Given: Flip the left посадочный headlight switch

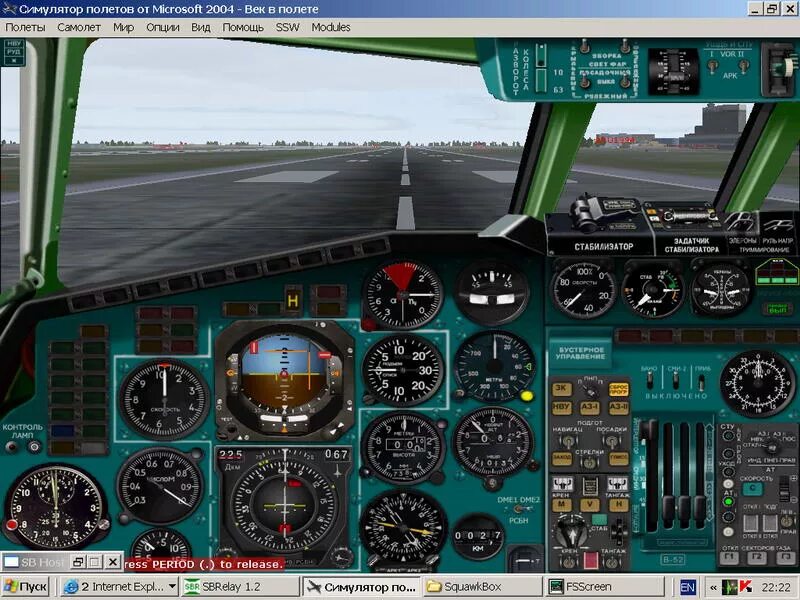Looking at the screenshot, I should [585, 82].
